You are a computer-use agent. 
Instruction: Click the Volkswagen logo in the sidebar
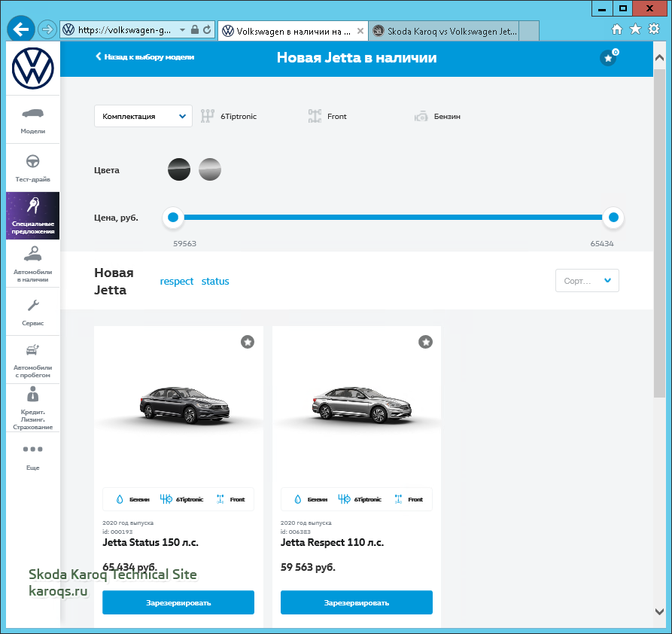click(x=33, y=69)
